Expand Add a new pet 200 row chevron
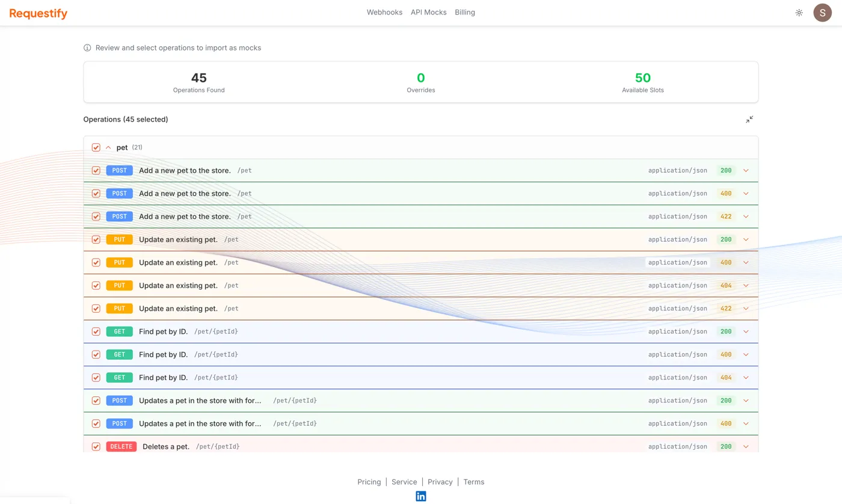Image resolution: width=842 pixels, height=504 pixels. pos(746,170)
